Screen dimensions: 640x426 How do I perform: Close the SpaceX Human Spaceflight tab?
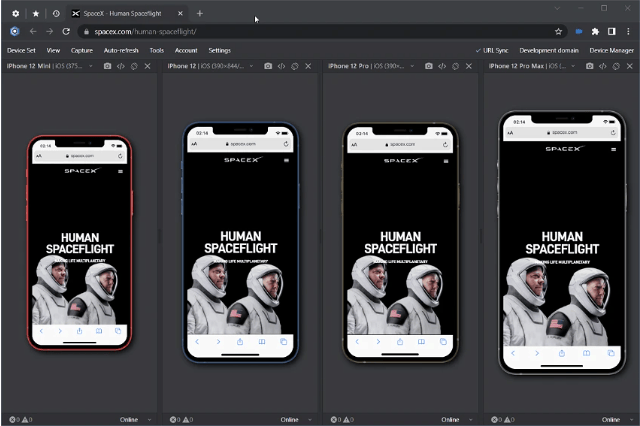pos(180,13)
